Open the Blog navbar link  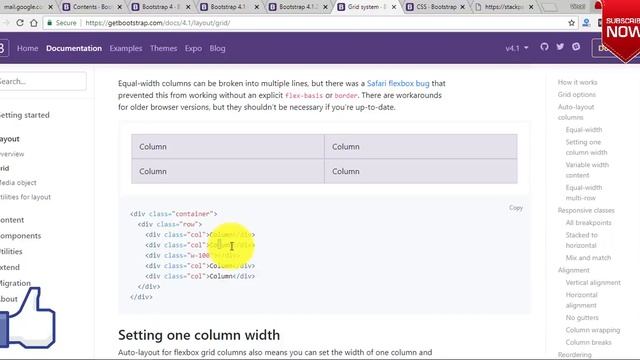[217, 48]
